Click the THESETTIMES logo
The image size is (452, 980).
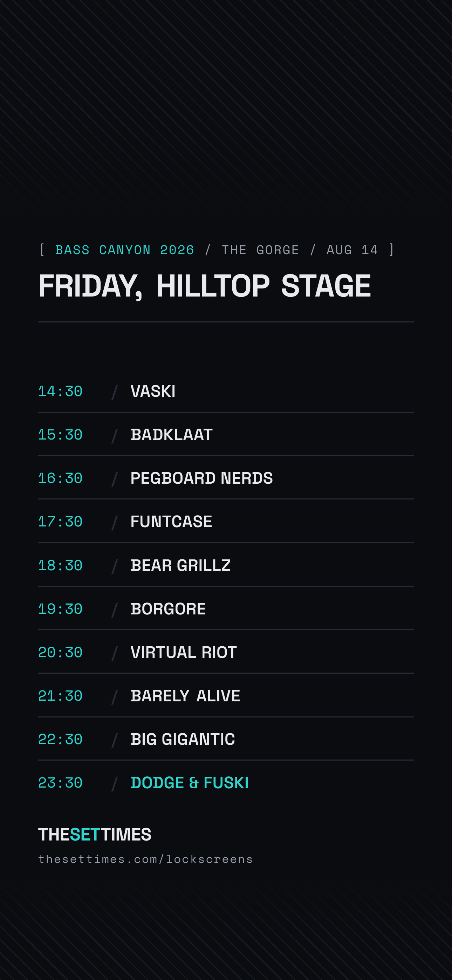click(95, 834)
